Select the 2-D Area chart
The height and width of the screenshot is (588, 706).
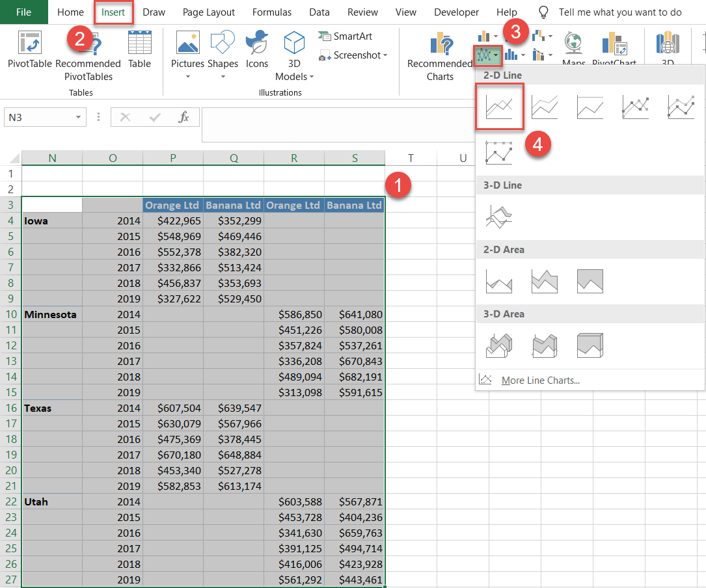(x=499, y=281)
